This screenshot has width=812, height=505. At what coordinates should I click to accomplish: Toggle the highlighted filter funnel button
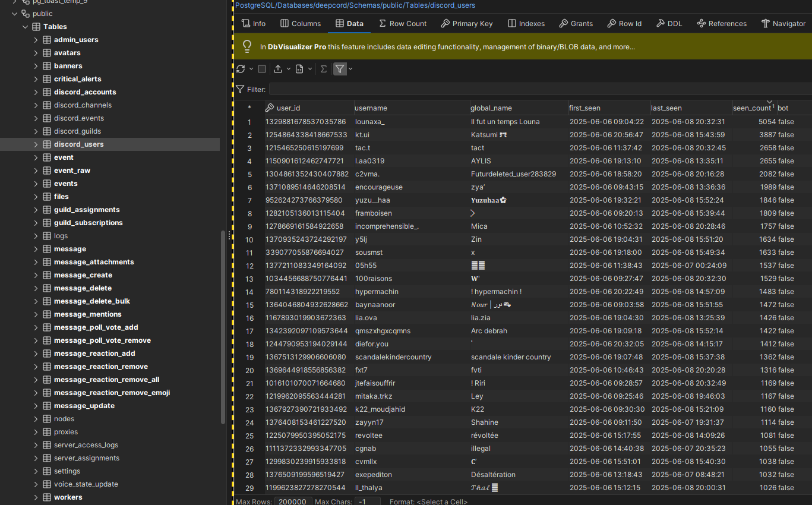coord(339,69)
